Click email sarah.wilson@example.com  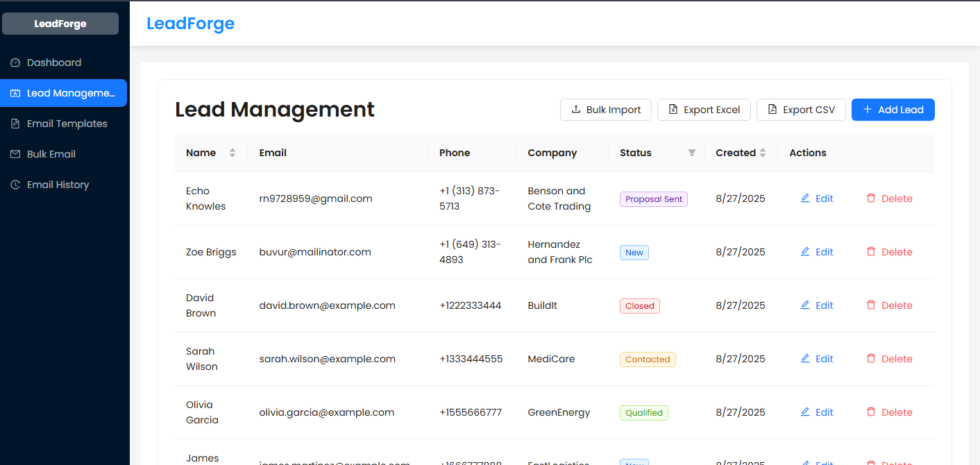[x=328, y=359]
